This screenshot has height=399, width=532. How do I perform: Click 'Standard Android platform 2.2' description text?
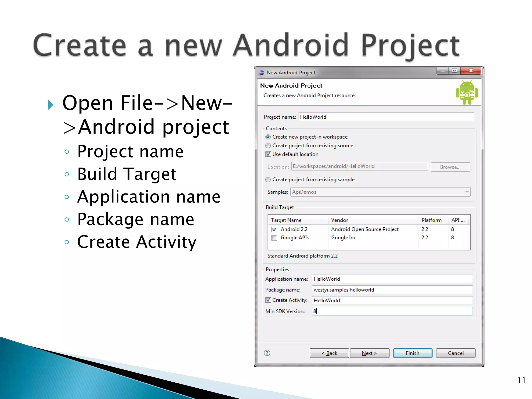click(x=303, y=256)
